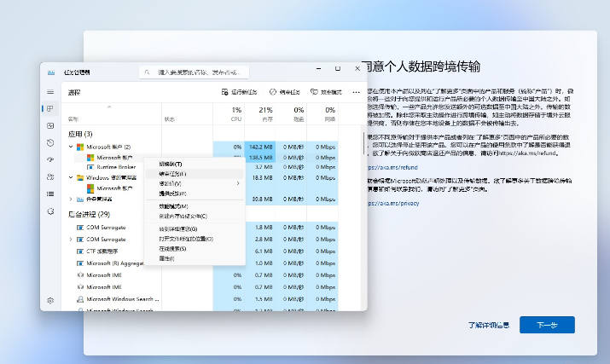Image resolution: width=610 pixels, height=364 pixels.
Task: Choose 提供反馈(B) in context menu
Action: (x=195, y=194)
